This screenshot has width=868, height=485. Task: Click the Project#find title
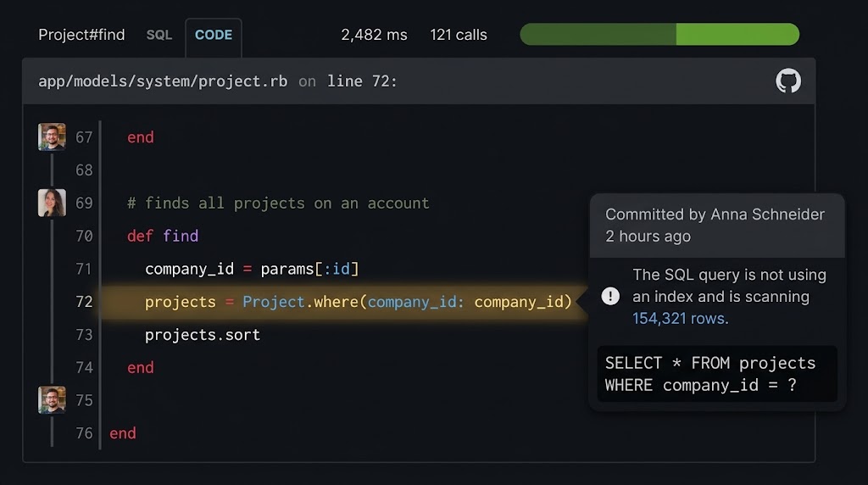click(x=81, y=35)
